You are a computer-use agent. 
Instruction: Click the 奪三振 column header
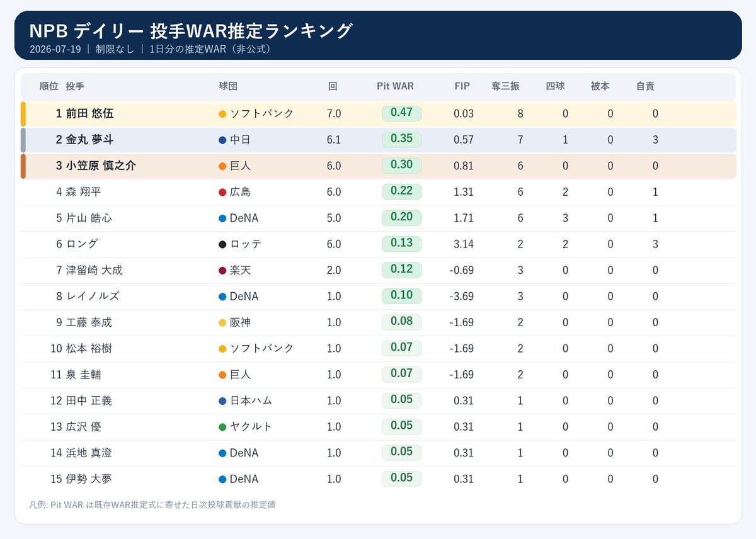(x=505, y=86)
